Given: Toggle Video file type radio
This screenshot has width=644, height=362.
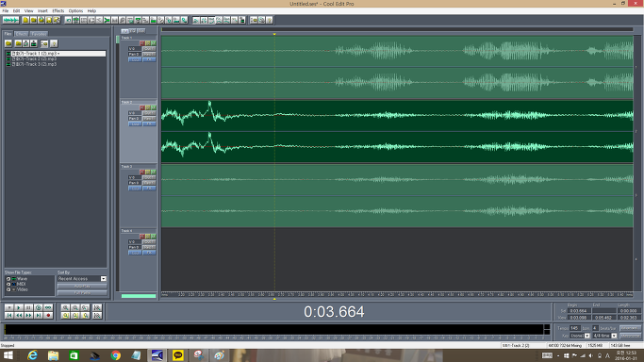Looking at the screenshot, I should tap(8, 289).
